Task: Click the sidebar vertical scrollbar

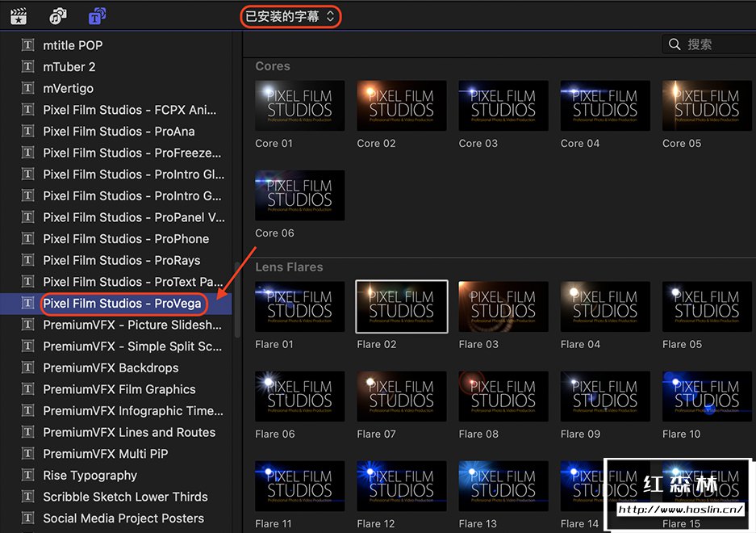Action: click(x=236, y=300)
